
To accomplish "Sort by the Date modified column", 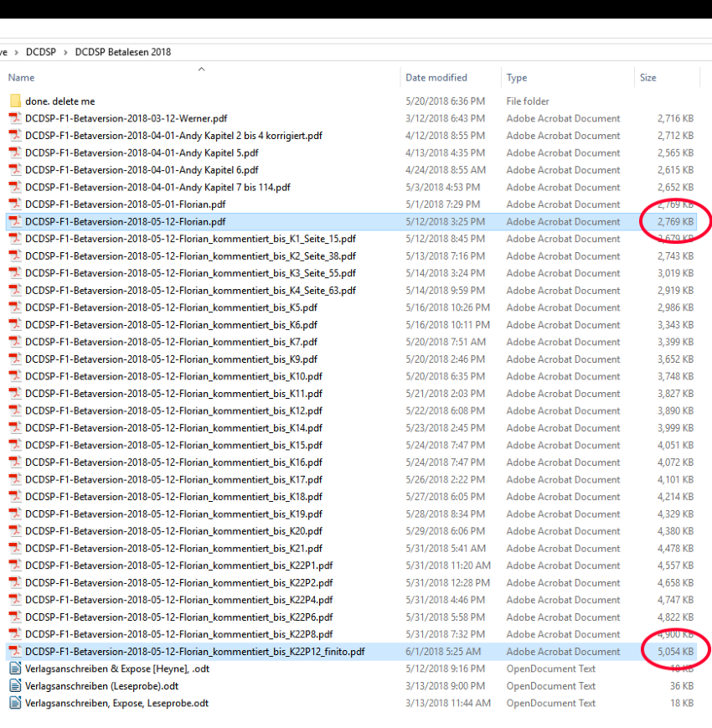I will [x=436, y=78].
